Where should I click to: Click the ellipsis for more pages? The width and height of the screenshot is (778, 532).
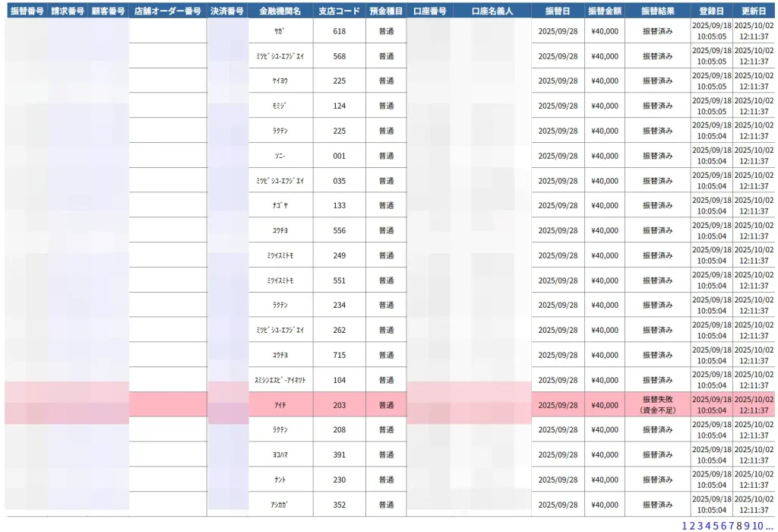[769, 526]
